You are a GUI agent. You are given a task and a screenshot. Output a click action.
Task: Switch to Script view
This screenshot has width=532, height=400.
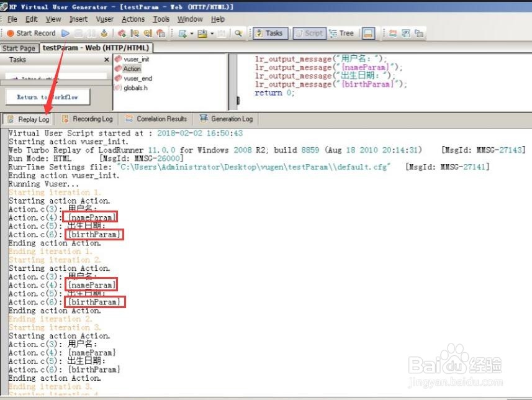point(309,34)
